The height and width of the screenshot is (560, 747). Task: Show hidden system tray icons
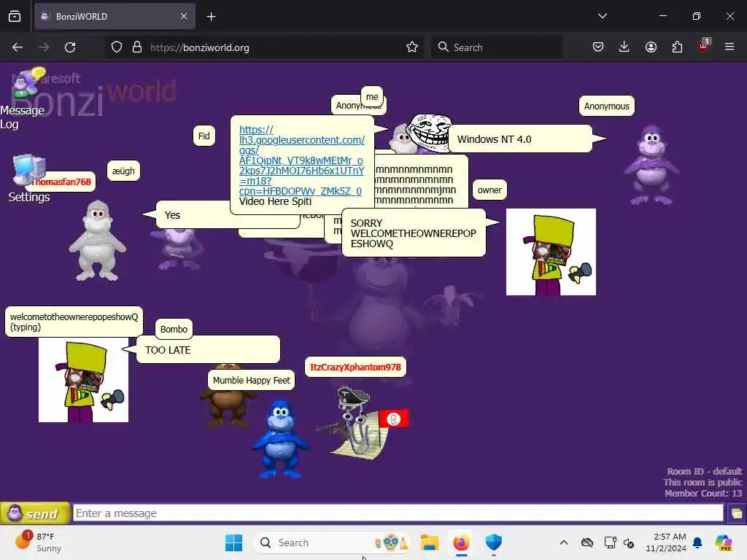(564, 542)
